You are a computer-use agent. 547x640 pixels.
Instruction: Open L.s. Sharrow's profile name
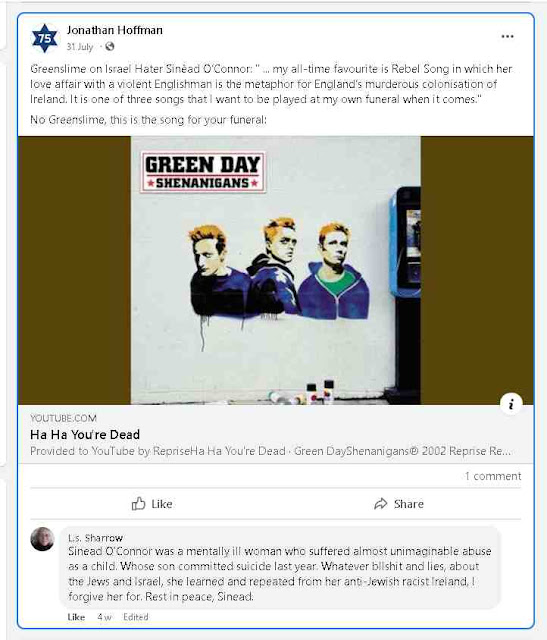[x=96, y=538]
